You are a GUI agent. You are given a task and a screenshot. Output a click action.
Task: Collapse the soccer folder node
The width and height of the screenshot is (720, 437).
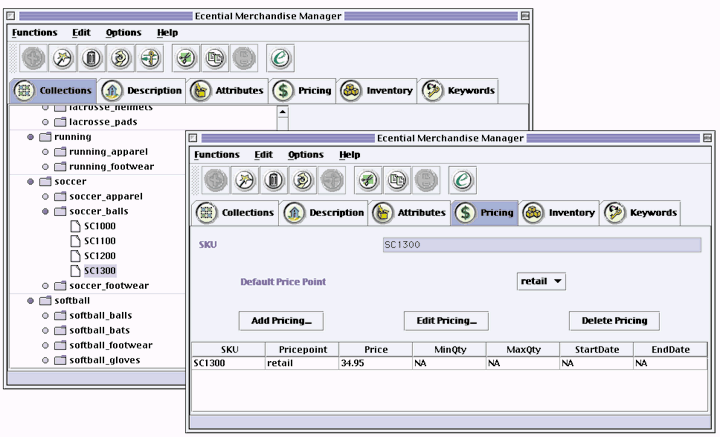[x=30, y=182]
